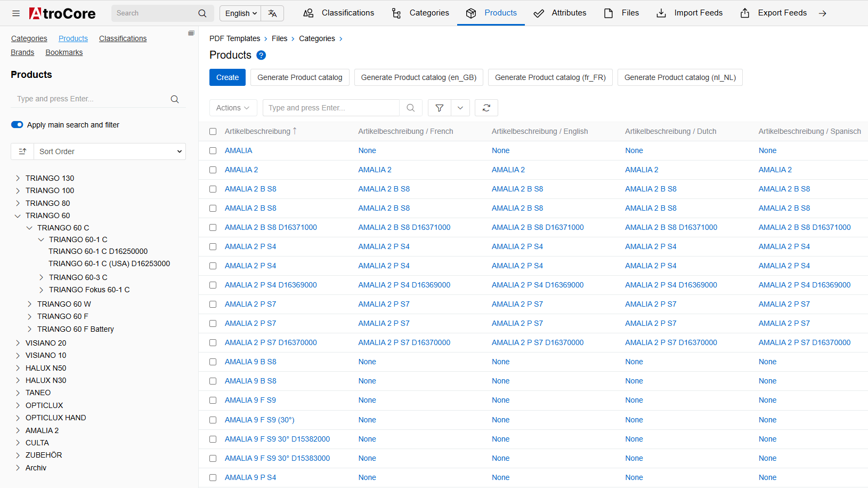Click the Create button
The width and height of the screenshot is (868, 488).
(228, 77)
